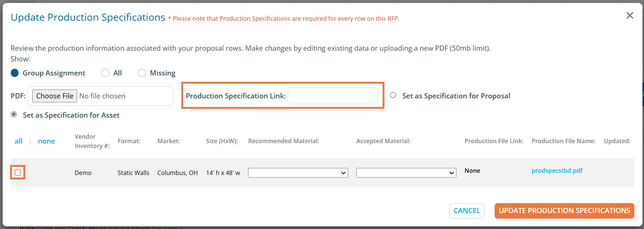Open the prodspecstbd.pdf file link
Screen dimensions: 644x229
[x=557, y=171]
